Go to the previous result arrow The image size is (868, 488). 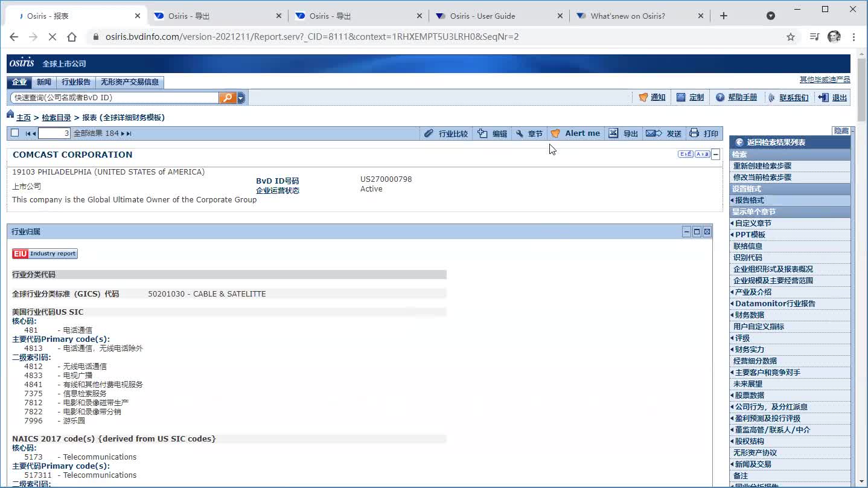click(x=34, y=133)
